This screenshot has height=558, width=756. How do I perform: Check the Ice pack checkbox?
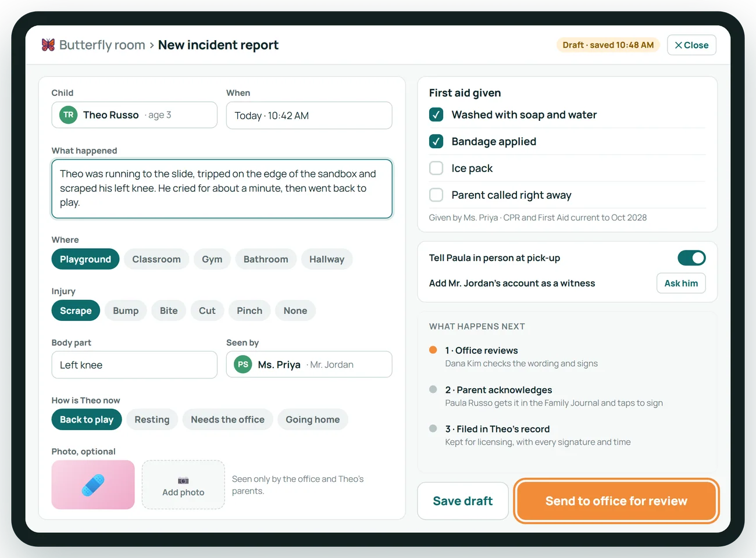tap(436, 168)
